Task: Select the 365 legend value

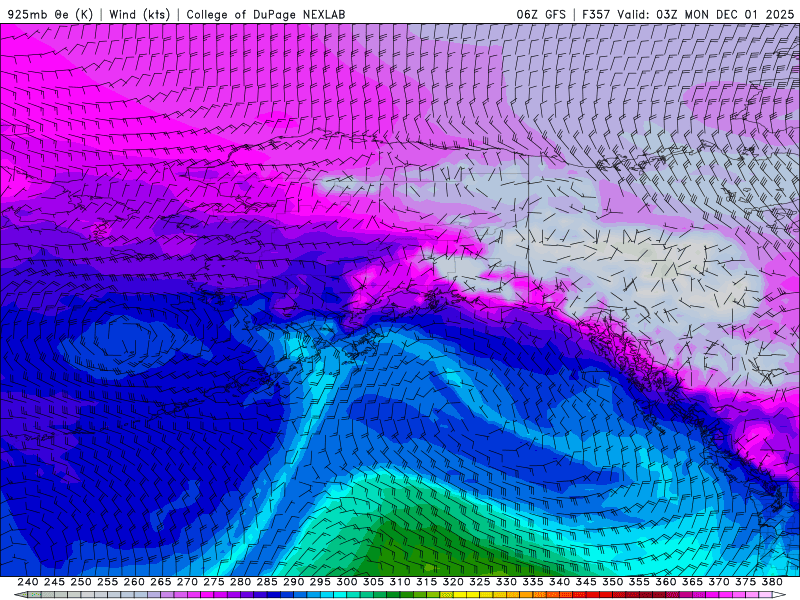Action: (692, 582)
